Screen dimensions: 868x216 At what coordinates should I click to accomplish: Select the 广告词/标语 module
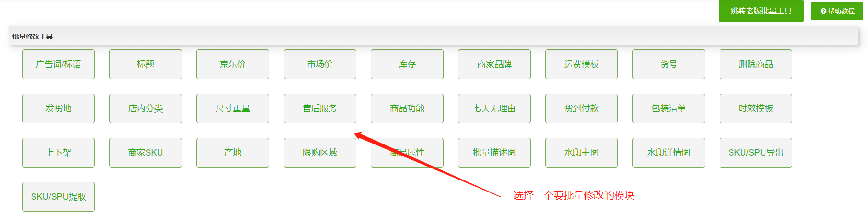[58, 64]
